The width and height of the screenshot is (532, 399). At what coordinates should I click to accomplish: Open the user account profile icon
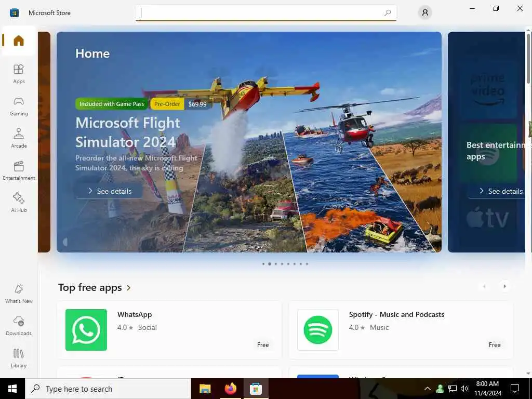425,13
